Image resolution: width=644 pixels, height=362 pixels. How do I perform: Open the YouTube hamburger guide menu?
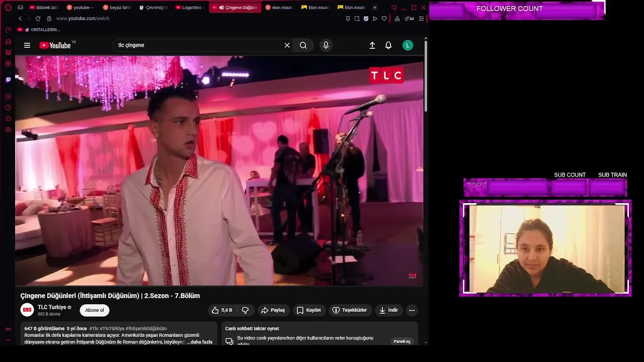pyautogui.click(x=27, y=45)
